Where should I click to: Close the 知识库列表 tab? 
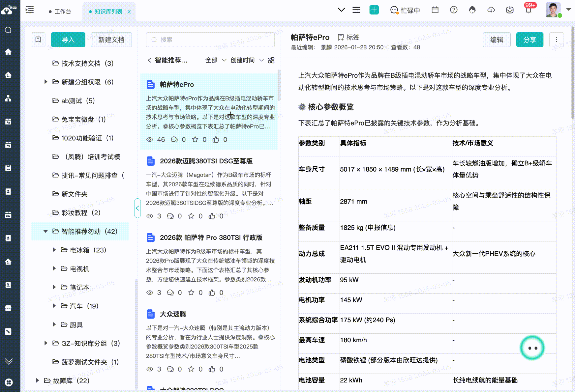pyautogui.click(x=129, y=12)
